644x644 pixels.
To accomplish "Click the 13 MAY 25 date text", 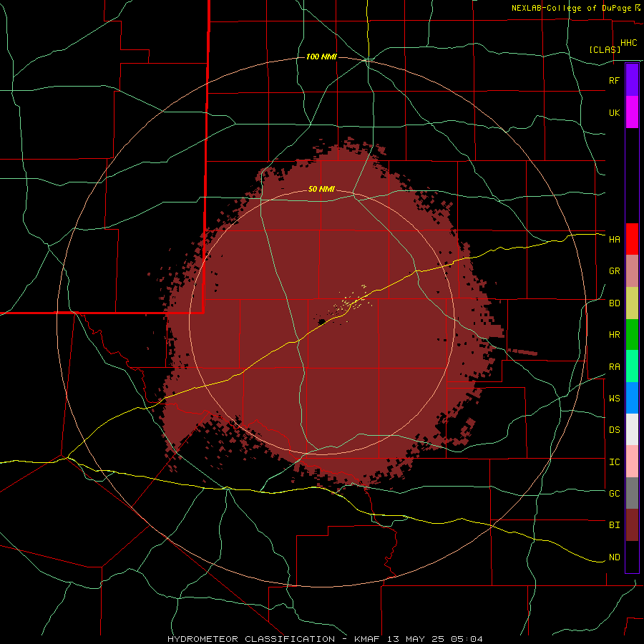I will [x=417, y=639].
